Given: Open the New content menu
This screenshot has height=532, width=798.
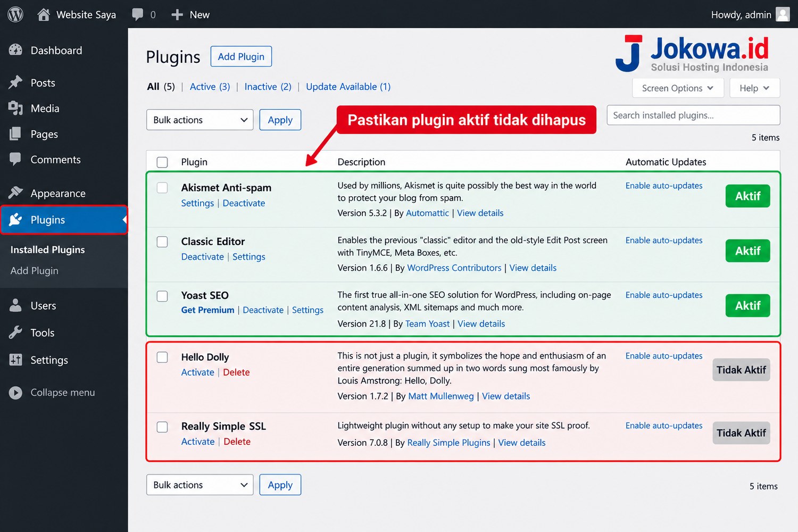Looking at the screenshot, I should click(190, 14).
